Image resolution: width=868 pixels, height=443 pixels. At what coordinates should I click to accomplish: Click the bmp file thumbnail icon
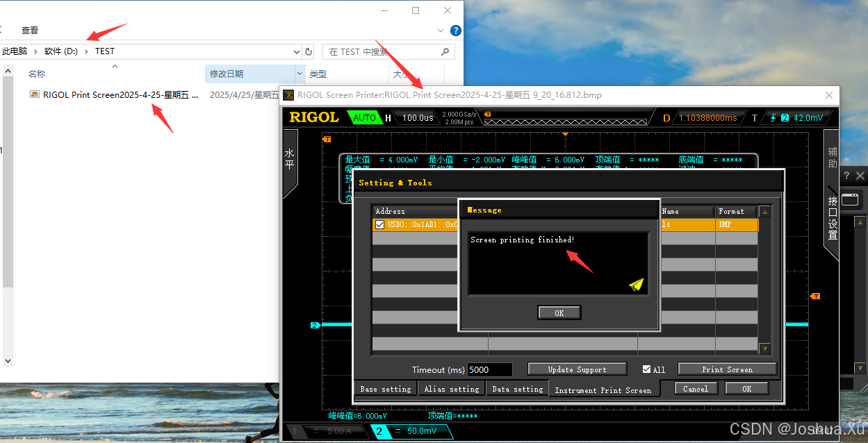click(x=35, y=95)
